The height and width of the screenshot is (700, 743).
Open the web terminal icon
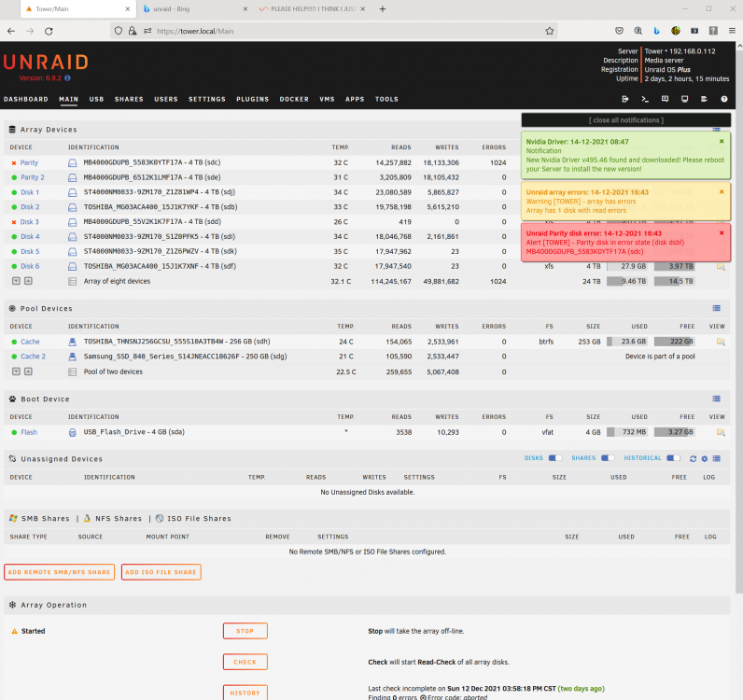tap(645, 99)
